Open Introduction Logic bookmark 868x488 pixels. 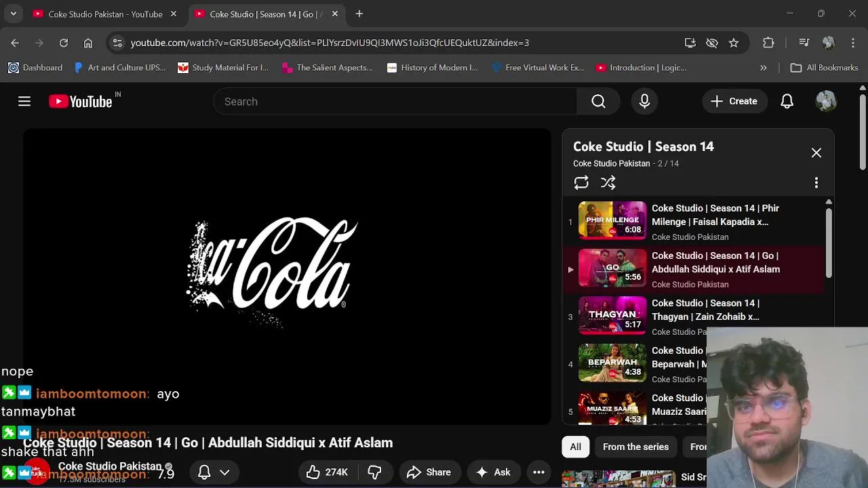[641, 68]
